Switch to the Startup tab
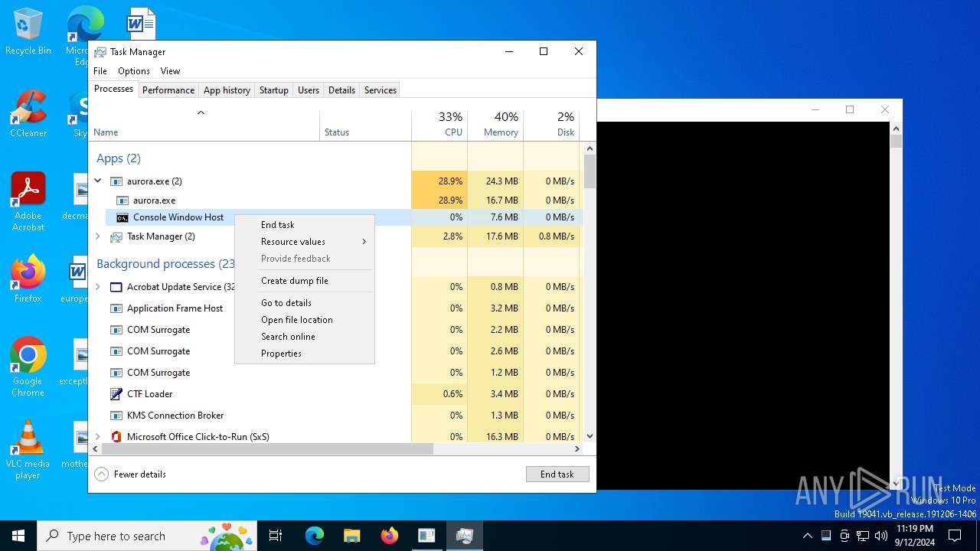980x551 pixels. (273, 90)
